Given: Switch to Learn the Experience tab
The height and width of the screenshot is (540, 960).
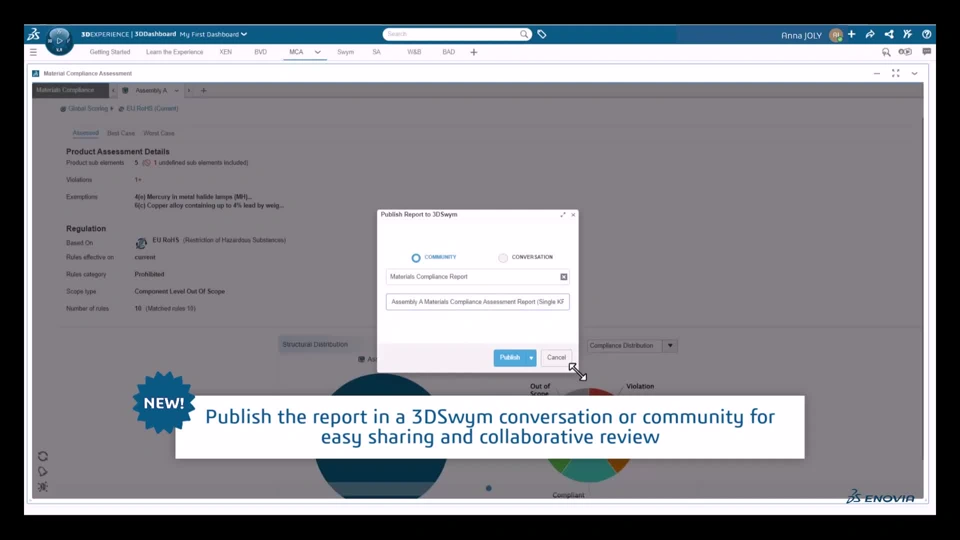Looking at the screenshot, I should 174,52.
